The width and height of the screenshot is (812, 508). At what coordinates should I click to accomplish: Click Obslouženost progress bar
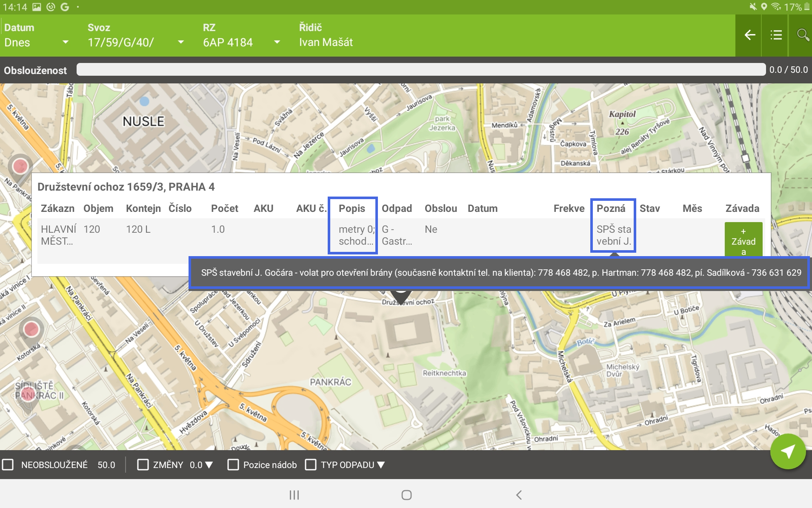tap(421, 70)
